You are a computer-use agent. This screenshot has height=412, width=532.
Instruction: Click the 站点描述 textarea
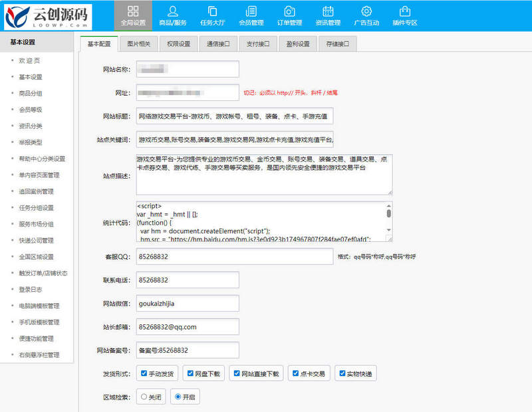264,175
